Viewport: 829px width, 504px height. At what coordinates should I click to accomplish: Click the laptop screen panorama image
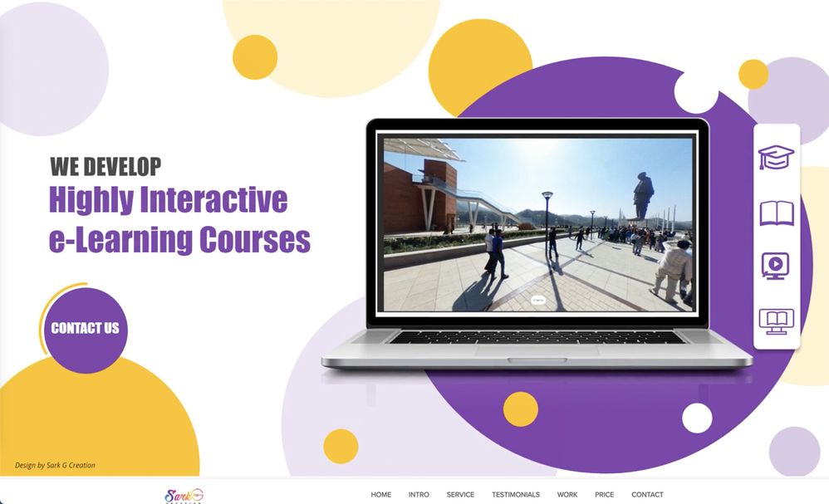pyautogui.click(x=537, y=224)
